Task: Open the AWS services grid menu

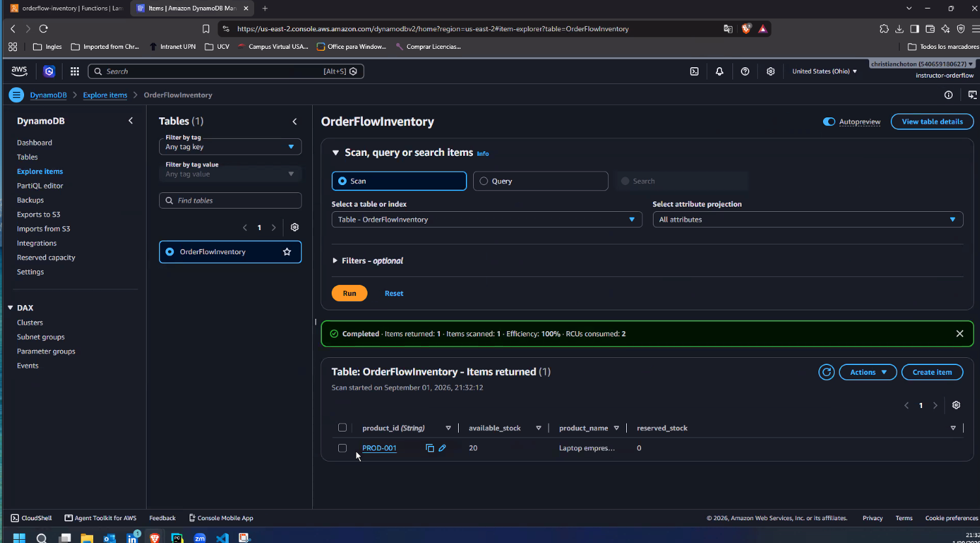Action: tap(75, 72)
